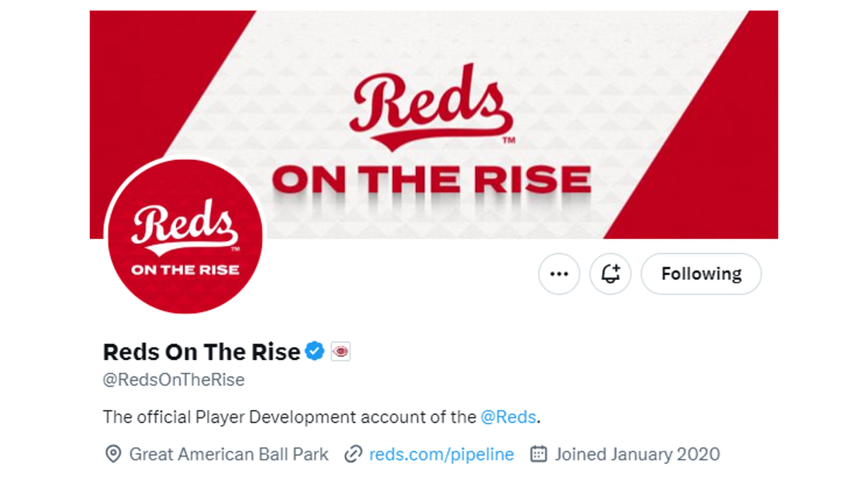Click the Reds script logo in banner
This screenshot has width=868, height=488.
[x=431, y=106]
